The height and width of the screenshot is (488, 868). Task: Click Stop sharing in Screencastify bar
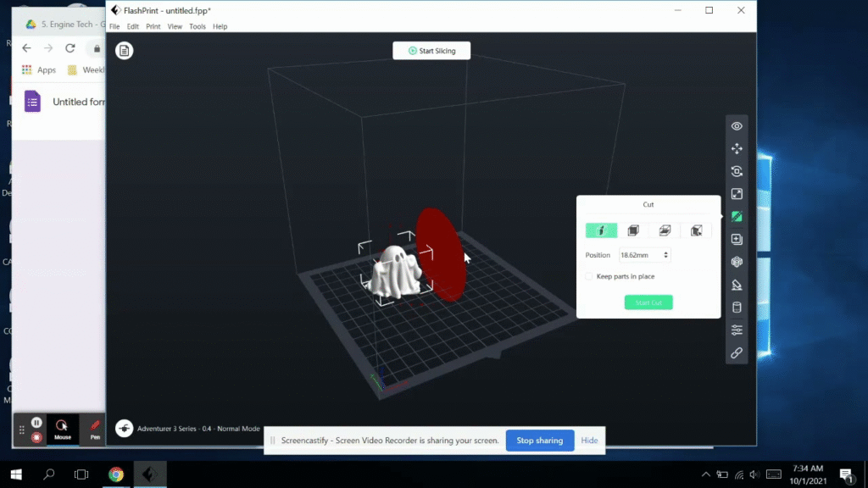click(x=539, y=441)
